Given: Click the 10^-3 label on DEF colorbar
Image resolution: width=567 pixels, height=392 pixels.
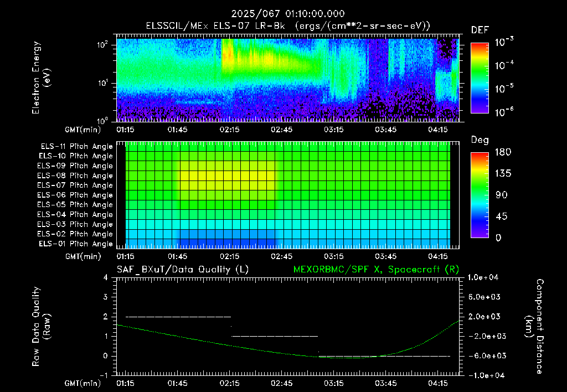Looking at the screenshot, I should [x=504, y=42].
